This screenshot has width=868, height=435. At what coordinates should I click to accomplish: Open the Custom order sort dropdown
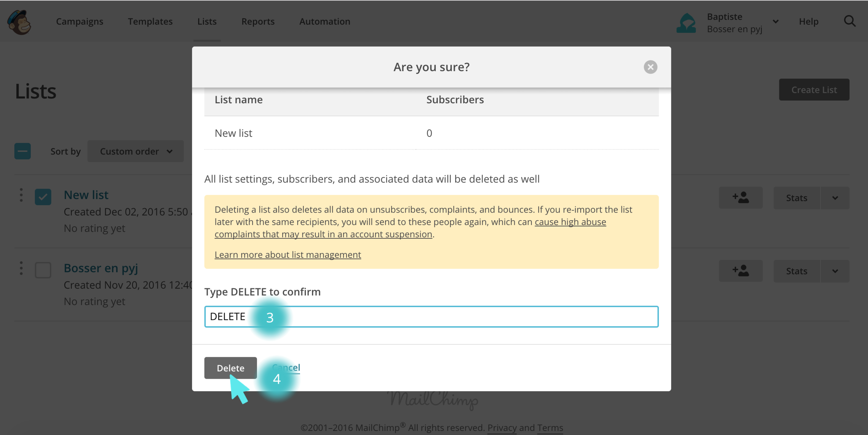click(135, 151)
